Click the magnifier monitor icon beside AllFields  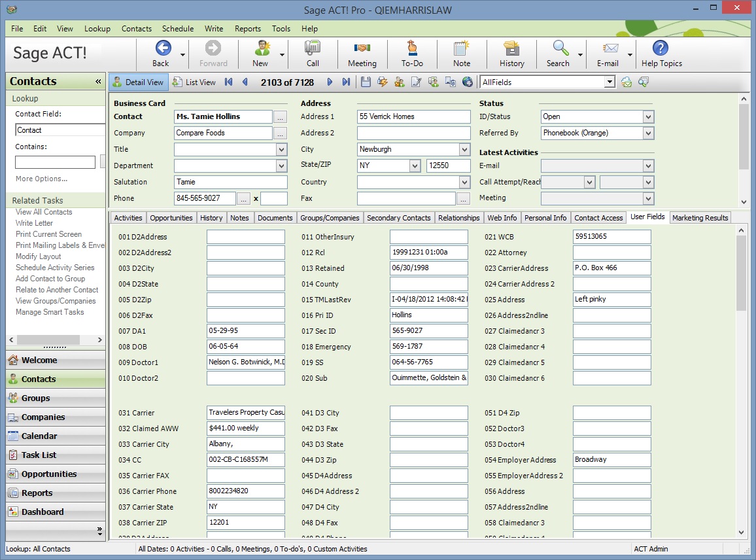pos(644,82)
